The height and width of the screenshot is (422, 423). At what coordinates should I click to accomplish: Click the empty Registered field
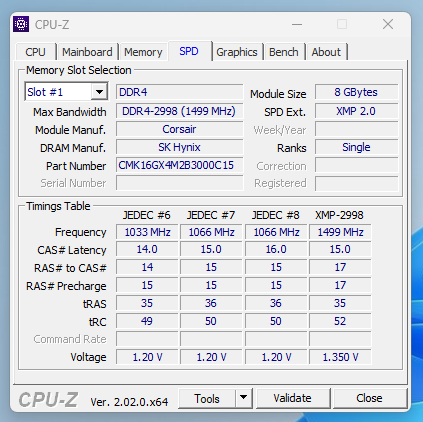356,183
